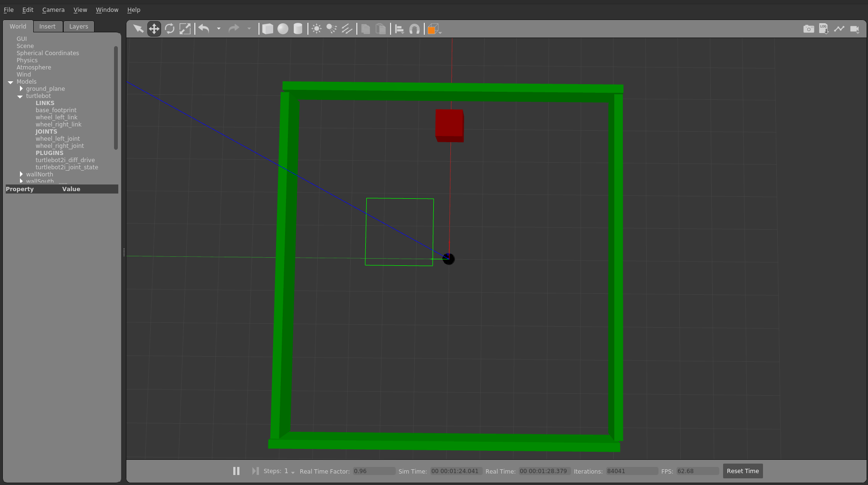Collapse the turtlebot tree item
Image resolution: width=868 pixels, height=485 pixels.
point(20,96)
